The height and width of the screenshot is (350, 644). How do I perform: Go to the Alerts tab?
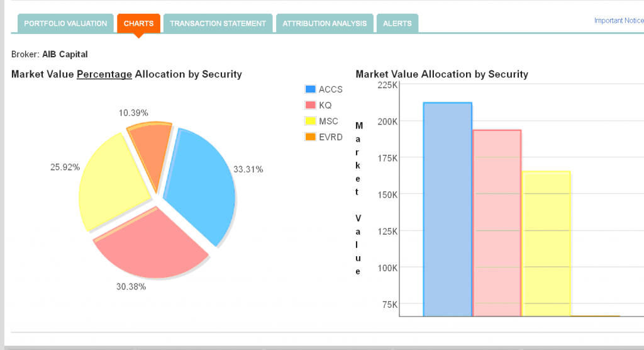click(x=397, y=23)
